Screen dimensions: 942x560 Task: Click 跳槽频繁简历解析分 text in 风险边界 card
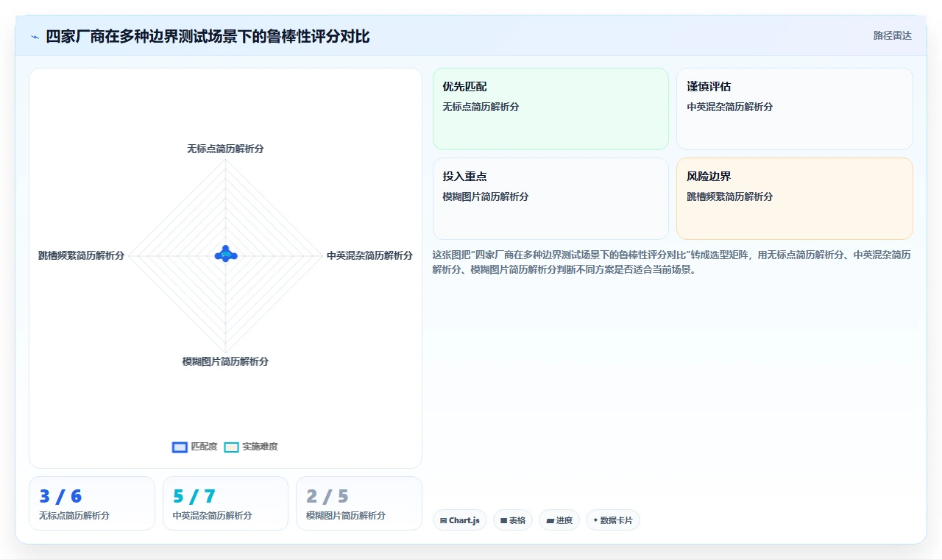click(x=730, y=196)
